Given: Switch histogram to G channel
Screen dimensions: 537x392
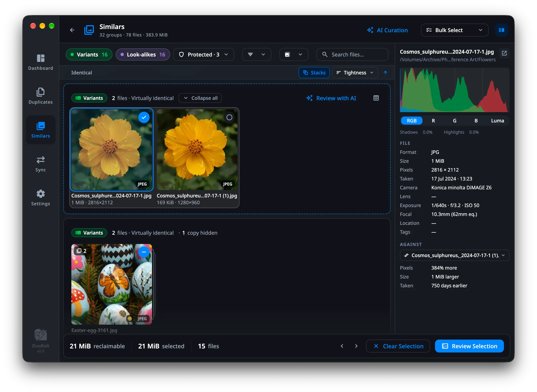Looking at the screenshot, I should [455, 121].
